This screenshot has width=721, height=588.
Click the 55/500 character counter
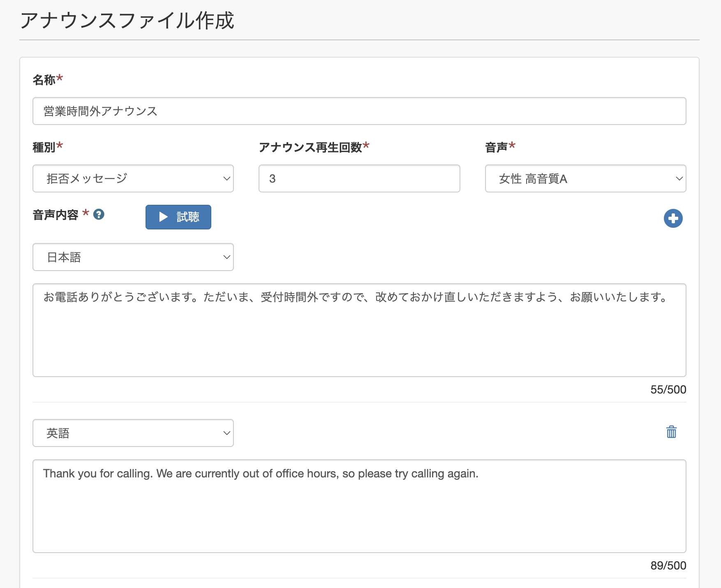tap(668, 389)
